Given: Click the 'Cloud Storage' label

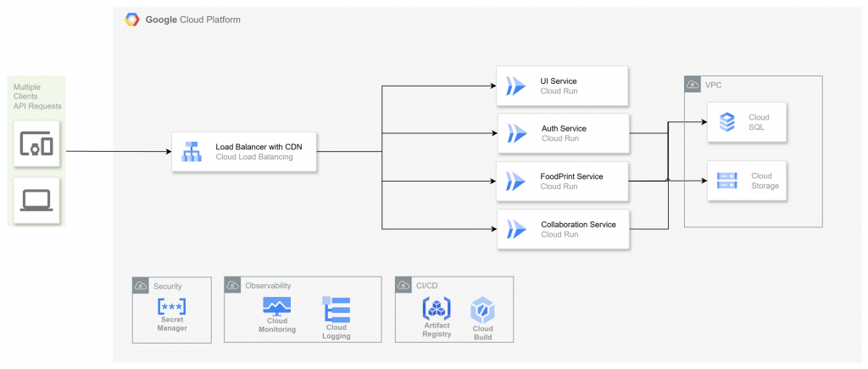Looking at the screenshot, I should click(x=765, y=181).
